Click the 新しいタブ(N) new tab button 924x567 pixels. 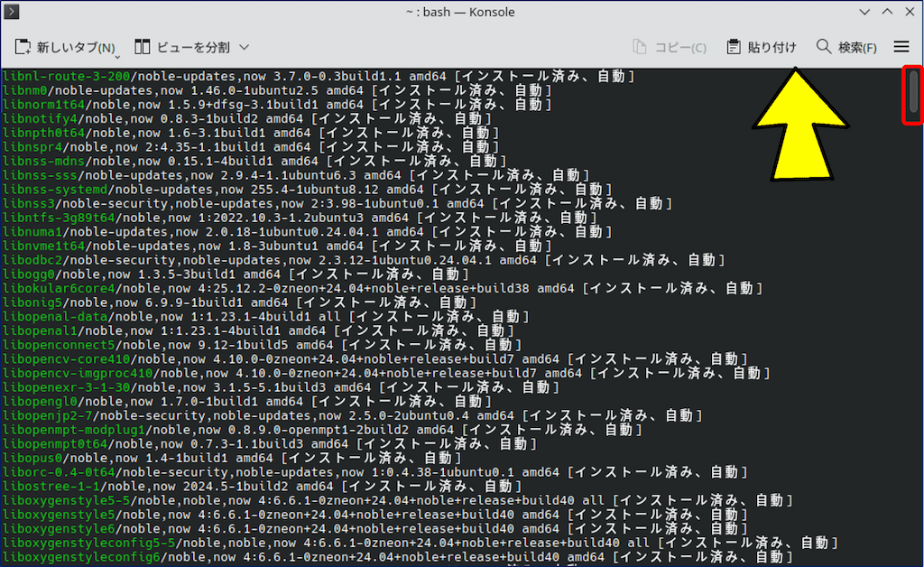click(x=65, y=47)
